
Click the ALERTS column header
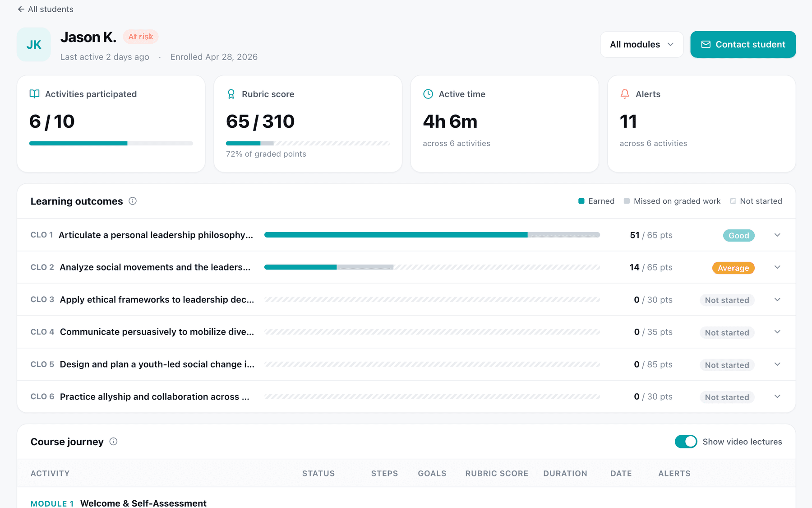point(674,473)
